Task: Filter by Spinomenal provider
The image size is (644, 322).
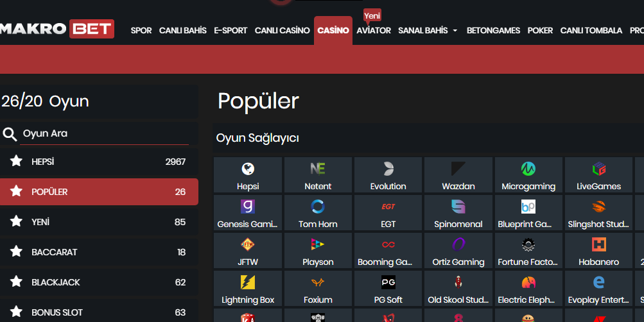Action: (x=458, y=212)
